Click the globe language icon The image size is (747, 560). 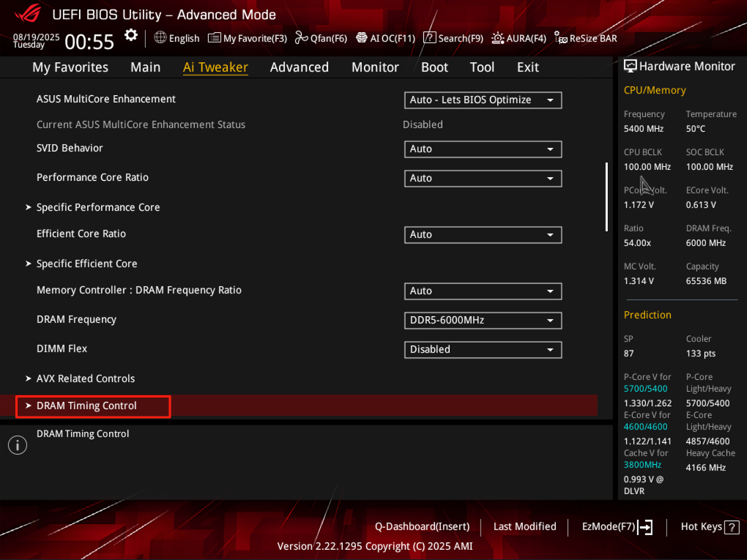[160, 37]
